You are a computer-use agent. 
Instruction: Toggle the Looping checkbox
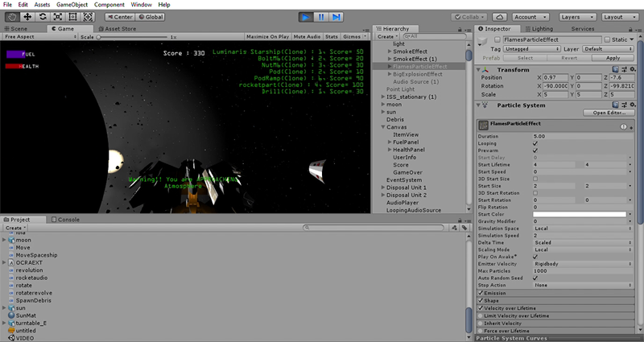pos(536,143)
